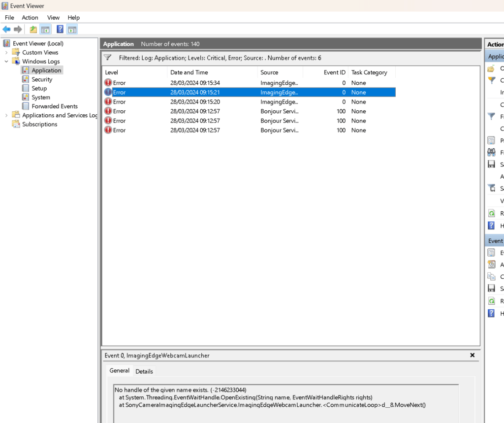This screenshot has width=504, height=423.
Task: Open Help from the toolbar question-mark icon
Action: pos(60,29)
